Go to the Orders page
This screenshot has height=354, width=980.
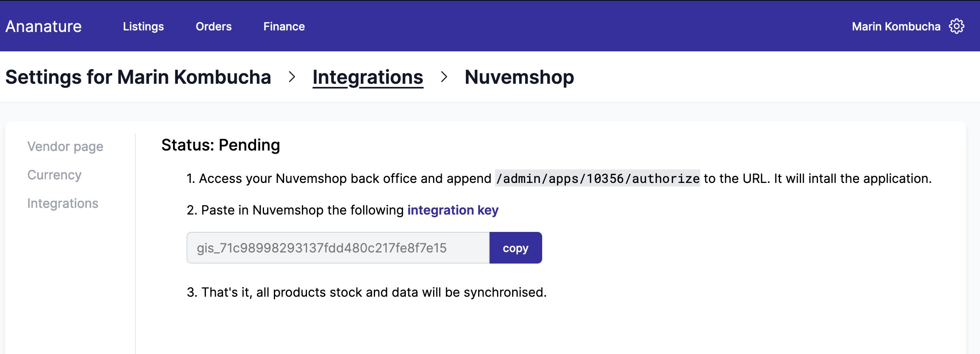214,26
